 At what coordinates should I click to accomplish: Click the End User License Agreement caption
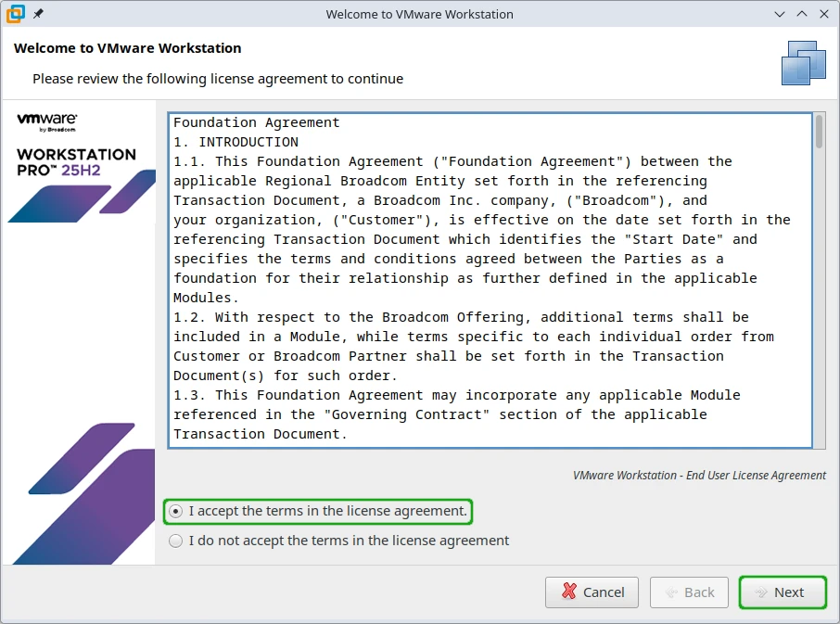pyautogui.click(x=699, y=475)
